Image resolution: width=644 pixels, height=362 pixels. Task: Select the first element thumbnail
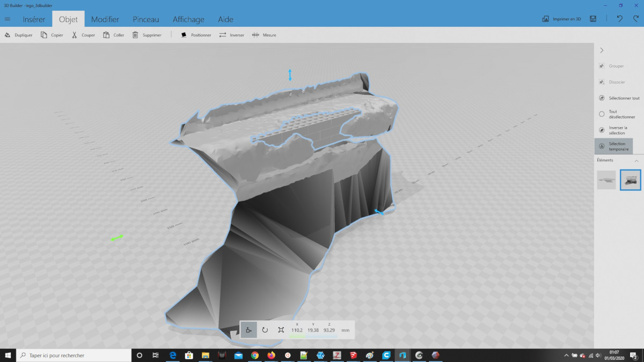point(606,180)
